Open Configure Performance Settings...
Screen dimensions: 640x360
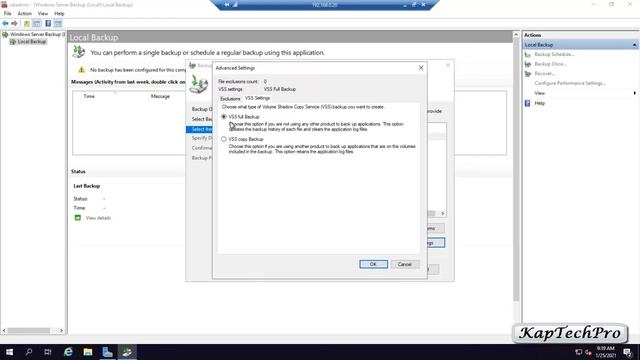tap(570, 83)
